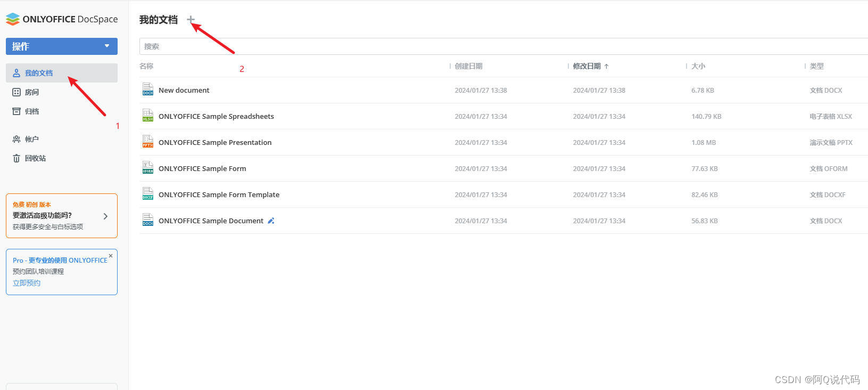Click the 归档 archive box icon

pyautogui.click(x=16, y=111)
